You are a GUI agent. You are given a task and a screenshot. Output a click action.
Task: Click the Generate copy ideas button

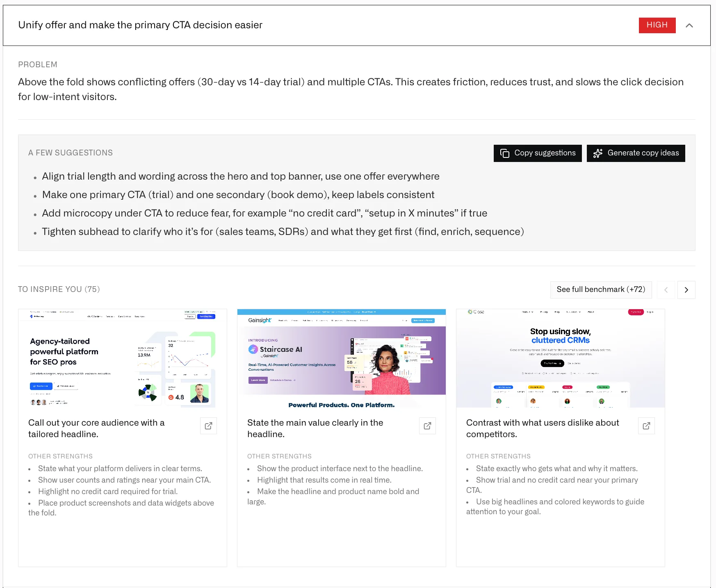[x=636, y=153]
